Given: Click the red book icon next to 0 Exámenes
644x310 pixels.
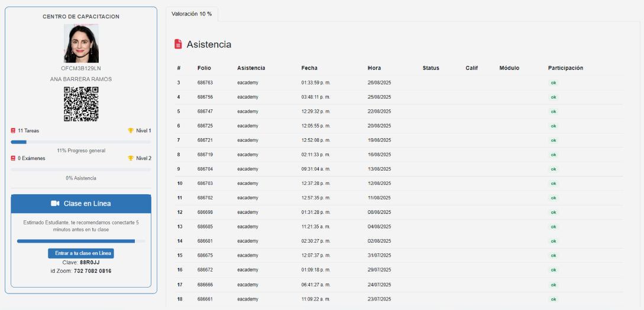Looking at the screenshot, I should [13, 158].
